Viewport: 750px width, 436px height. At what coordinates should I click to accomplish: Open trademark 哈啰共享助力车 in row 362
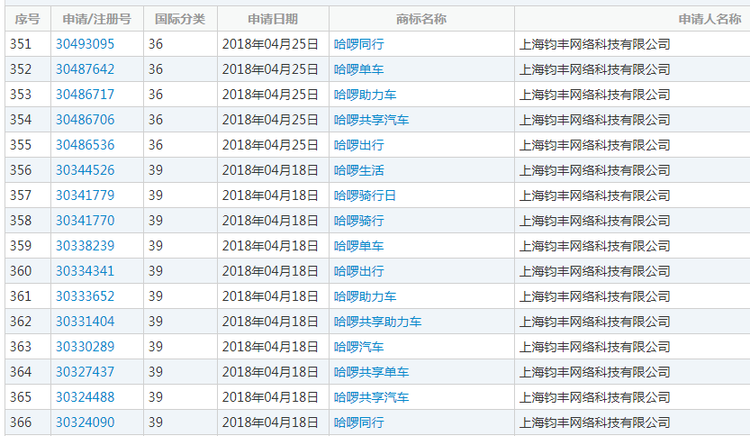coord(377,322)
